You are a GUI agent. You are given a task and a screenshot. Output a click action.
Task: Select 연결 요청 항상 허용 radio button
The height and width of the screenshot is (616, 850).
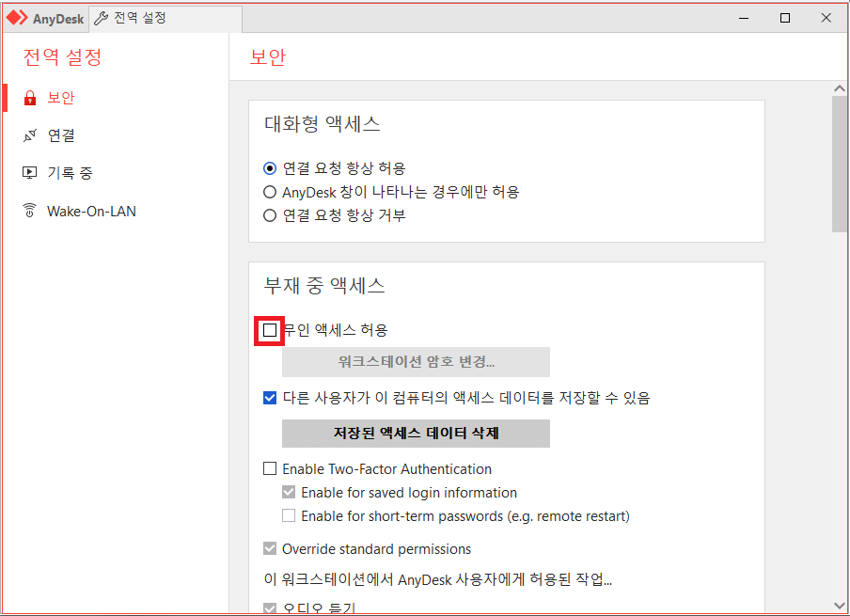[270, 168]
